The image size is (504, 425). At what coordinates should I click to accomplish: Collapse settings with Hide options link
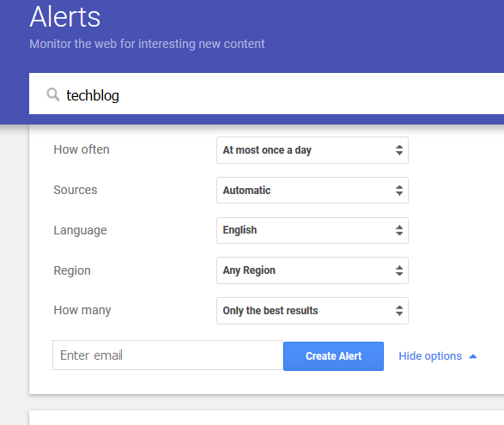(x=430, y=355)
